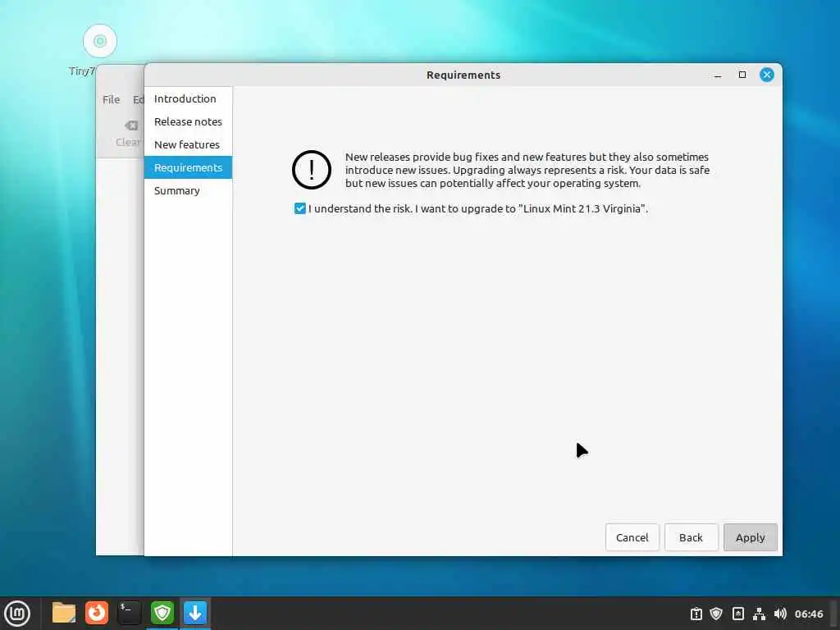This screenshot has height=630, width=840.
Task: Uncheck the 'I understand the risk' checkbox
Action: (x=300, y=208)
